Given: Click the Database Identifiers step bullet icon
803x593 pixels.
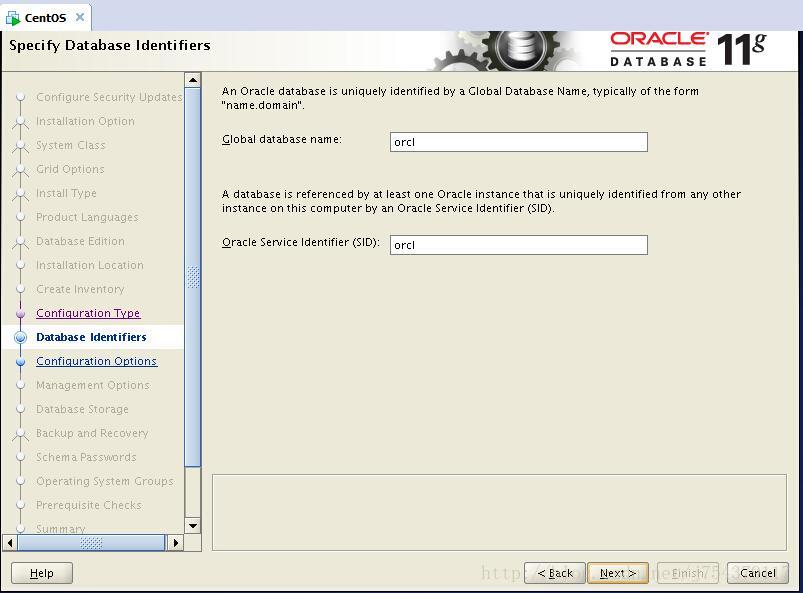Looking at the screenshot, I should (20, 338).
